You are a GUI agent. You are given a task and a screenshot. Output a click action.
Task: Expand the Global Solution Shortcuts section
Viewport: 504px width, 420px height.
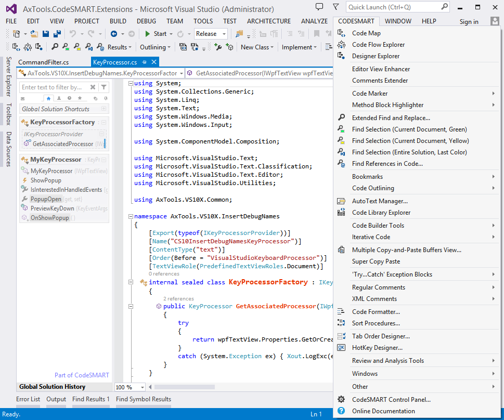point(104,109)
